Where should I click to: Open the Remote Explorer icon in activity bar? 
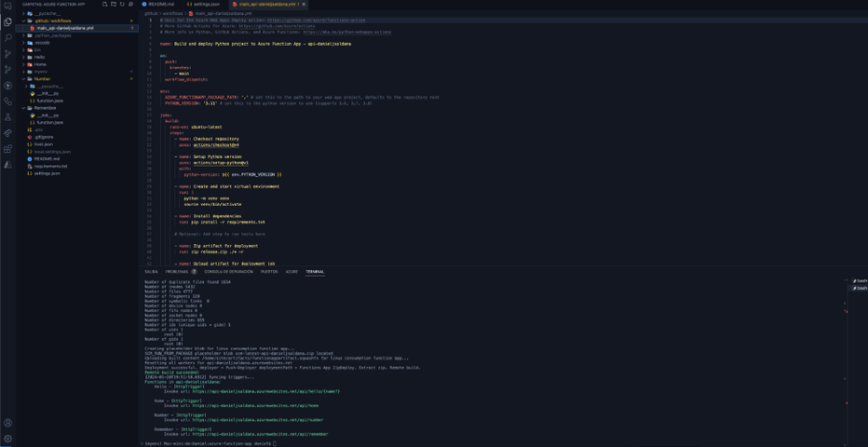click(7, 133)
